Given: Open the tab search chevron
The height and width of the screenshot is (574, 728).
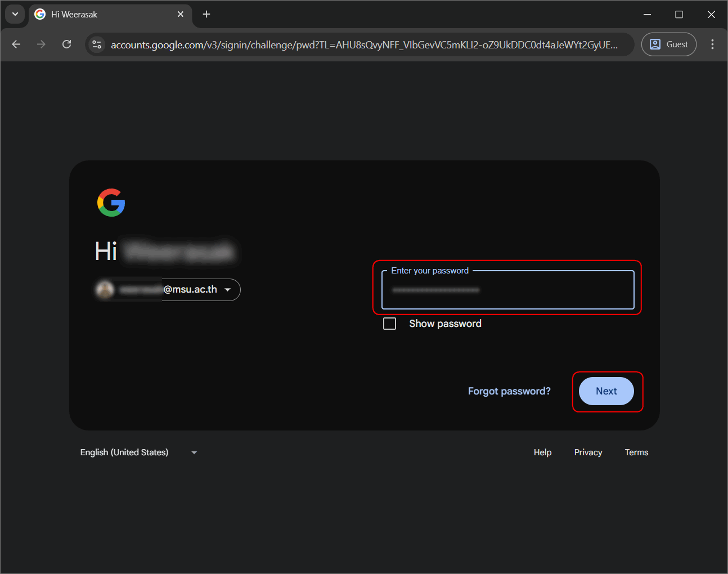Looking at the screenshot, I should (x=15, y=14).
